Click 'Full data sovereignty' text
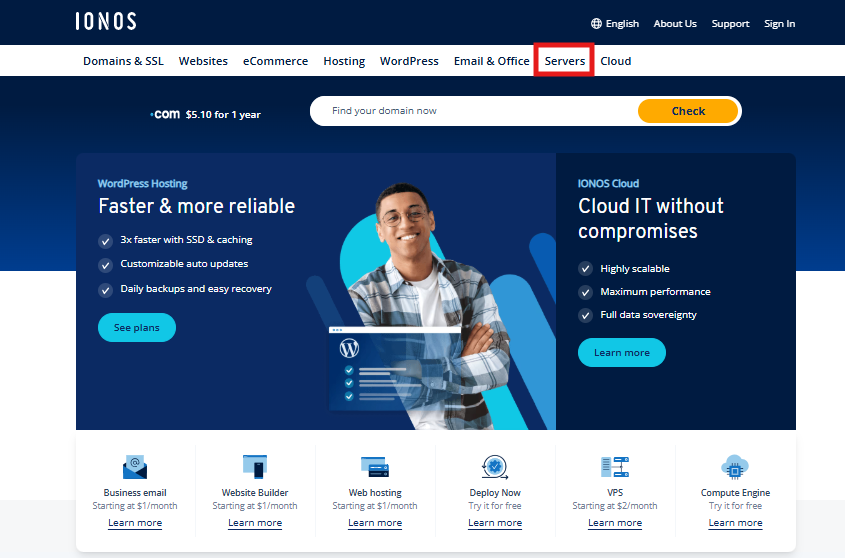 coord(648,315)
